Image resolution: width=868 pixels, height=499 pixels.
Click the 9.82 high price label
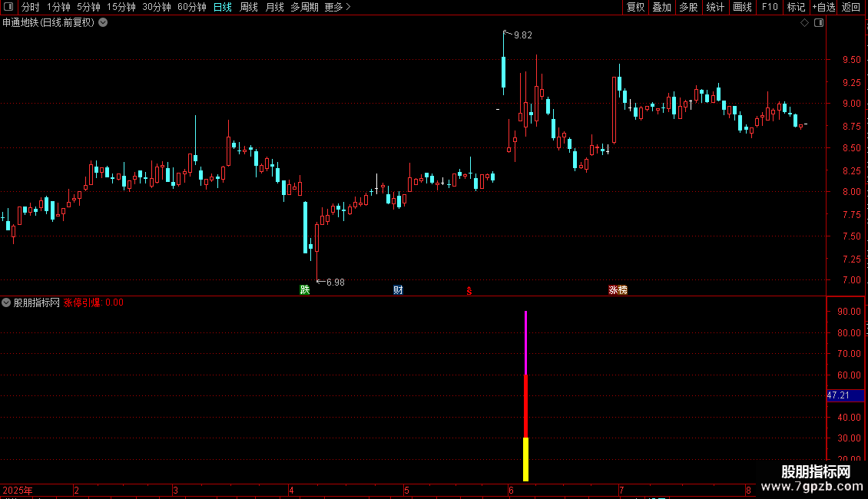(x=522, y=35)
